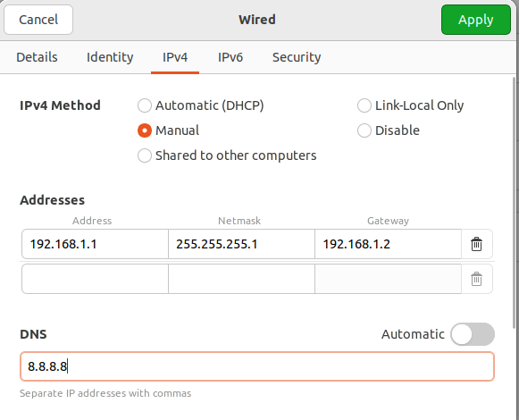Click the IPv4 tab
Image resolution: width=519 pixels, height=420 pixels.
[x=175, y=57]
